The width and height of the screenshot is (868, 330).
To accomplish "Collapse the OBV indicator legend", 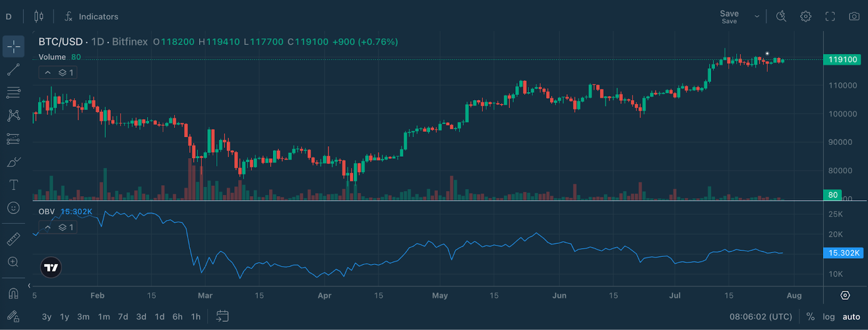I will (x=48, y=227).
